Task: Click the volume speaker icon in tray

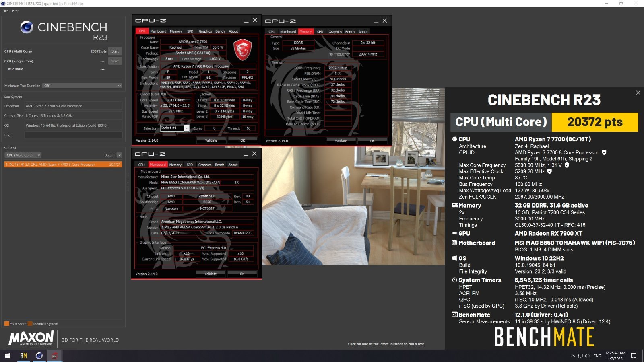Action: point(588,356)
